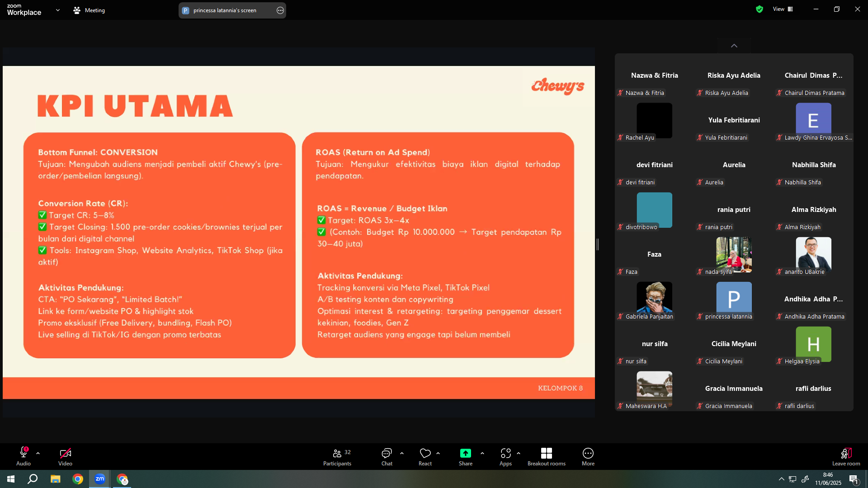The image size is (868, 488).
Task: Open the More options menu
Action: 588,456
